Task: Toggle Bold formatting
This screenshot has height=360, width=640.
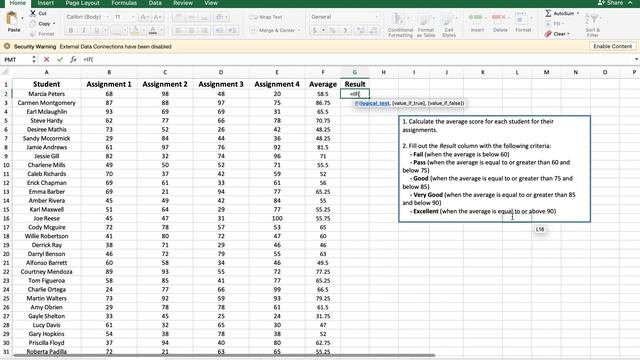Action: coord(71,30)
